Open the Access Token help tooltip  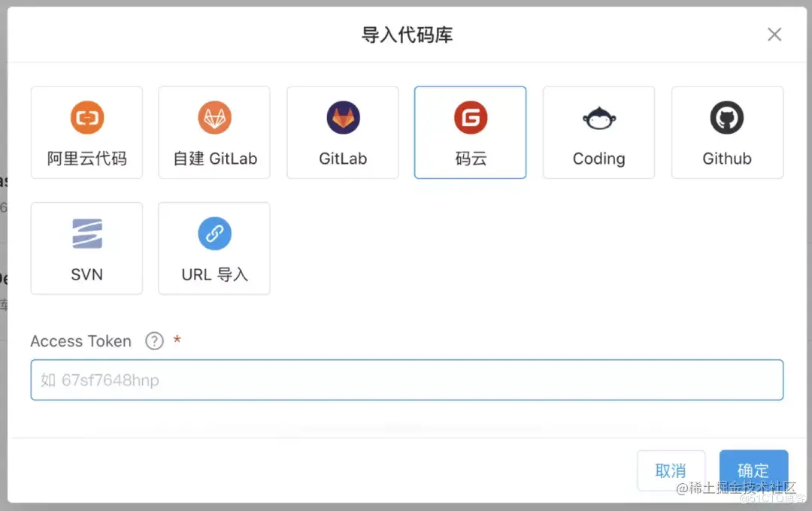(154, 341)
